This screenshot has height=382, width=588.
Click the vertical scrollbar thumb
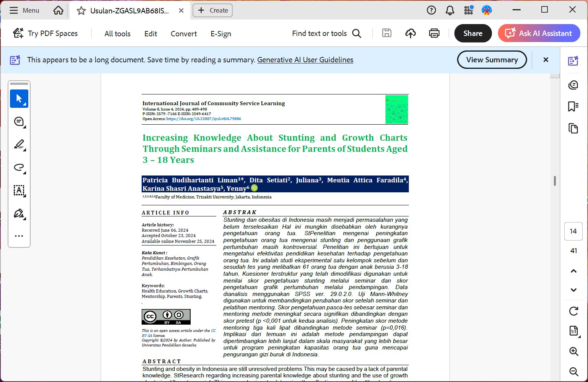[x=555, y=180]
